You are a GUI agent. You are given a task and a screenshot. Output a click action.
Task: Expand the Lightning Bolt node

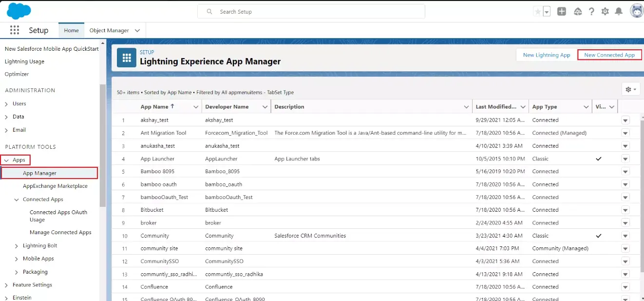click(x=17, y=246)
